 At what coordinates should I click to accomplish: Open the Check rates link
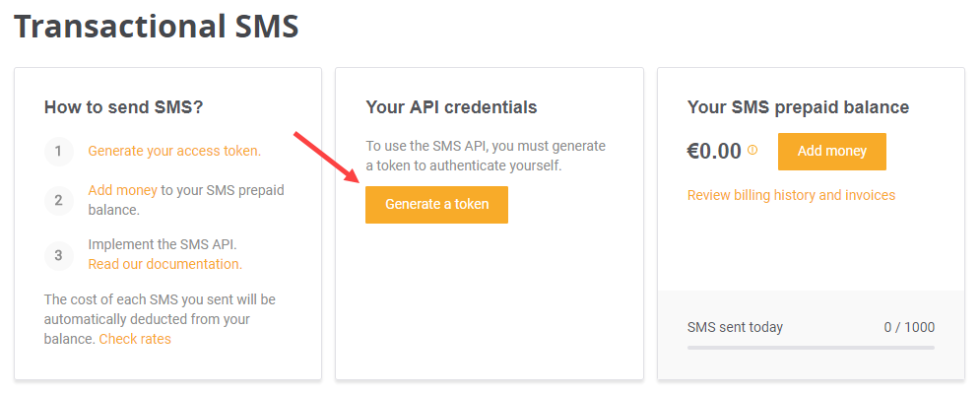(135, 339)
